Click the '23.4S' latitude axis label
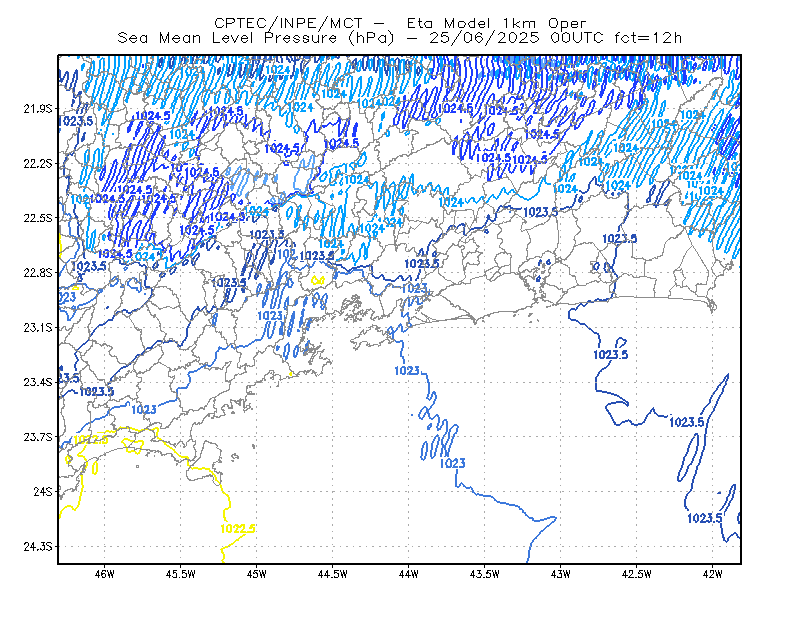 (38, 382)
